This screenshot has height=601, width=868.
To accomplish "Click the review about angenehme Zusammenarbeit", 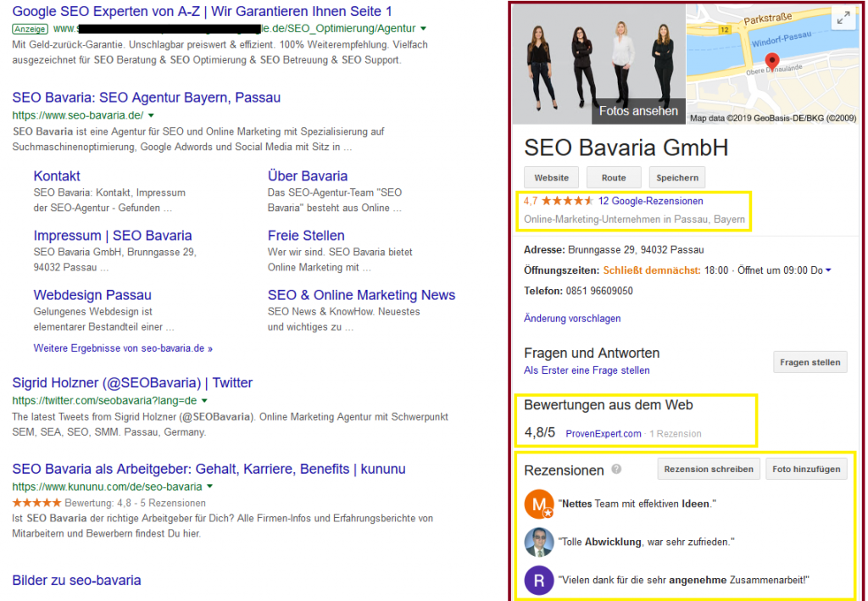I will tap(684, 580).
